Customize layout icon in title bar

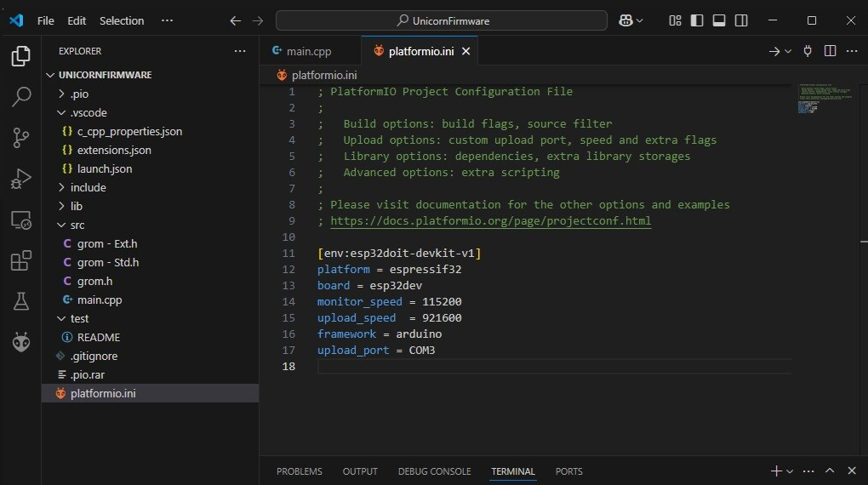point(675,20)
